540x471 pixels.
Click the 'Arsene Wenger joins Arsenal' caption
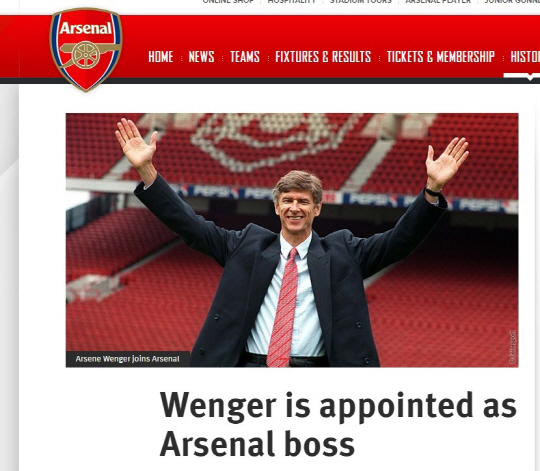click(127, 359)
